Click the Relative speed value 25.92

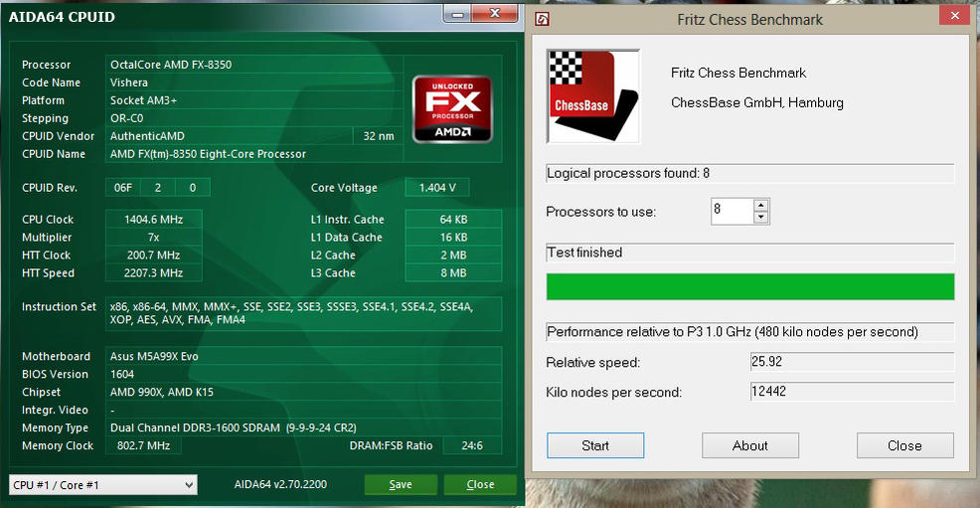point(852,362)
